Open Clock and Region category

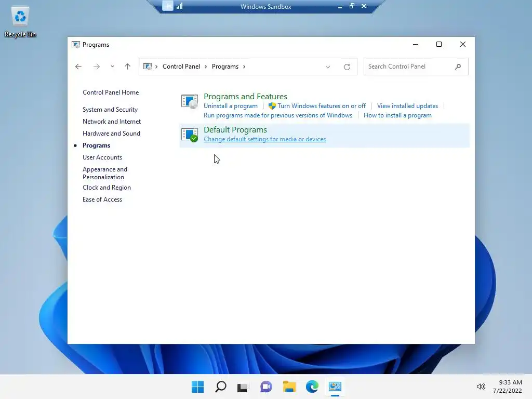pyautogui.click(x=107, y=187)
